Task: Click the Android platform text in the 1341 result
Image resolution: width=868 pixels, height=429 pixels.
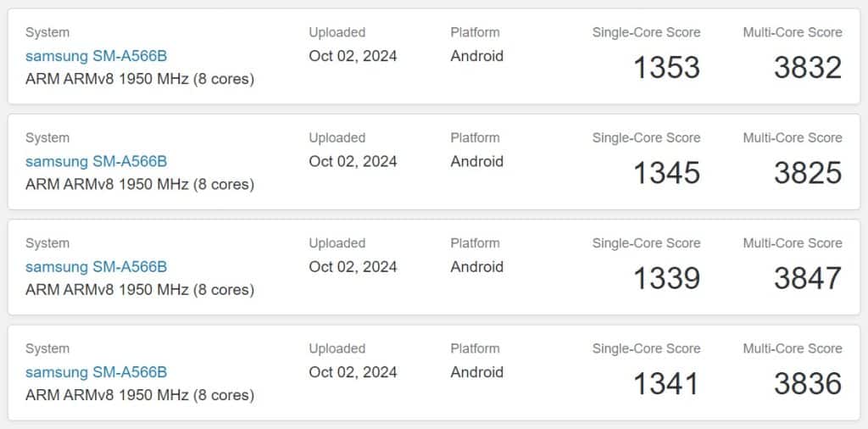Action: [x=477, y=372]
